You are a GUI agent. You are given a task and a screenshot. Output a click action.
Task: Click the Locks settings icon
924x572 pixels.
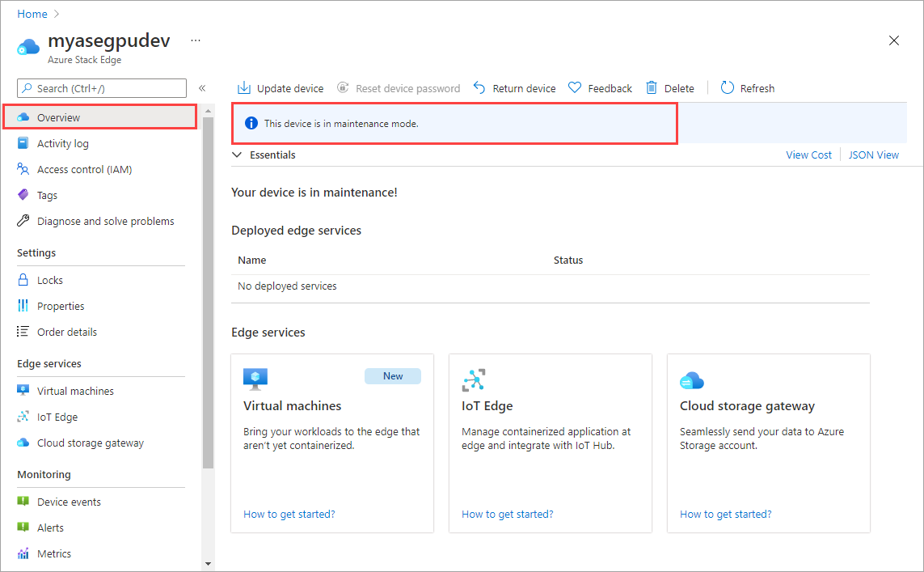(23, 280)
